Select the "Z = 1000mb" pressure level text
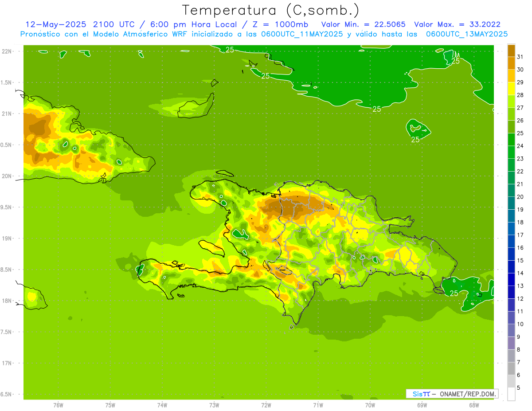 [280, 24]
